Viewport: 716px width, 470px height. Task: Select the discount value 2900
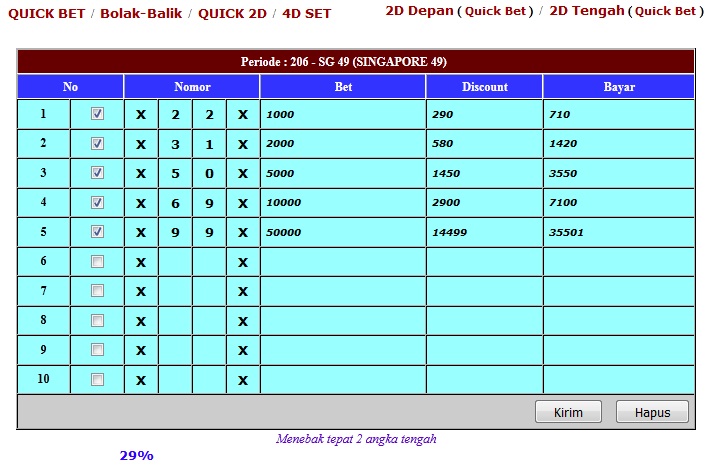pos(446,203)
